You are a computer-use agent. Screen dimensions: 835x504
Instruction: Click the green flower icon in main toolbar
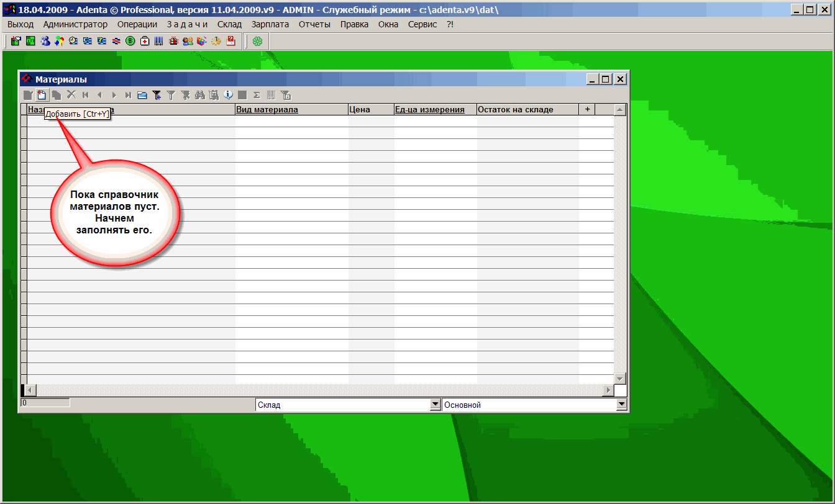[x=257, y=41]
